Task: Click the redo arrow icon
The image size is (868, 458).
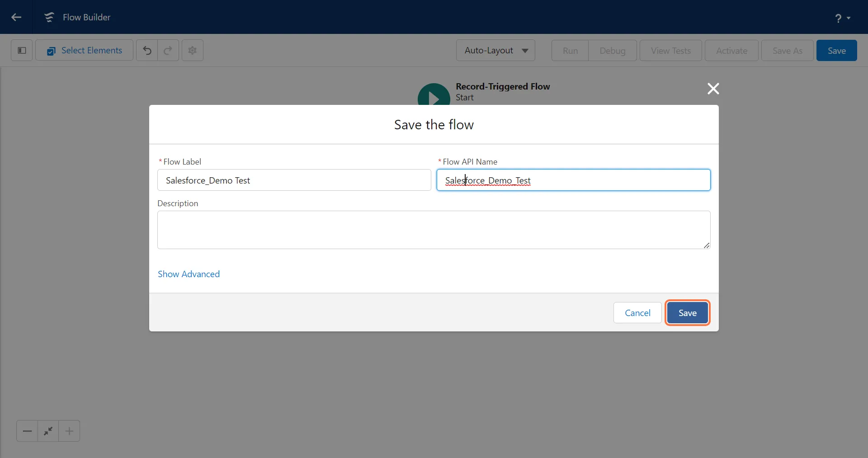Action: pyautogui.click(x=168, y=50)
